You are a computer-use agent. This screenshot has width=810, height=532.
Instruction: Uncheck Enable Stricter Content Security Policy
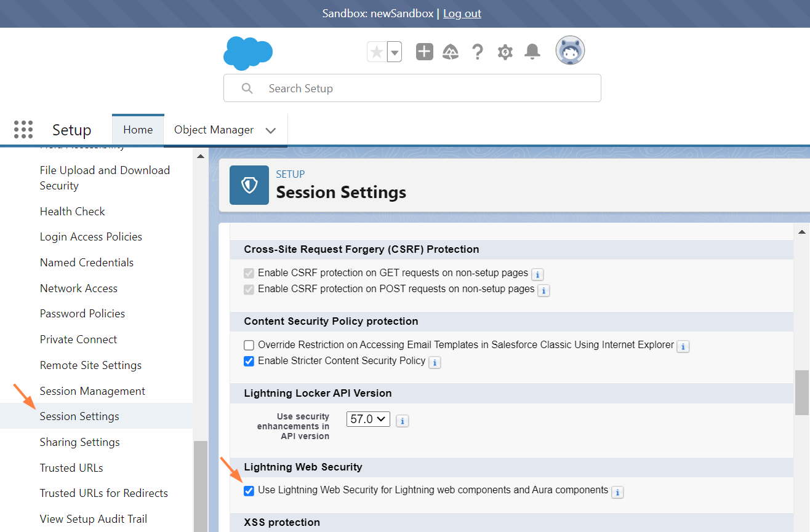point(249,361)
